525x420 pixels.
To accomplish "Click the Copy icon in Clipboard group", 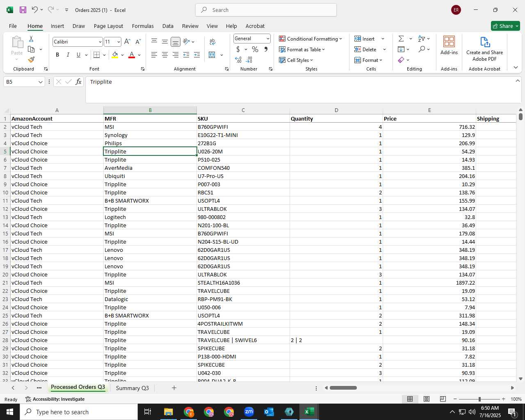I will point(31,49).
